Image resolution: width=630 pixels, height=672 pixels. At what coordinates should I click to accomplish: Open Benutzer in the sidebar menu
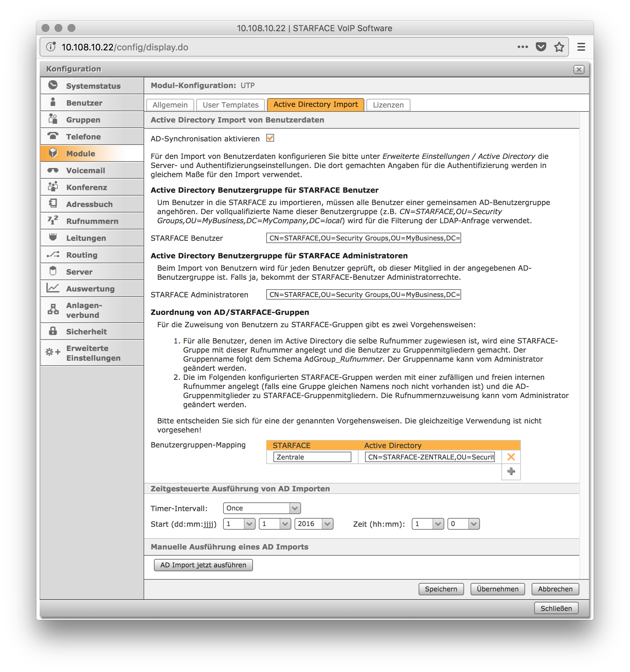pos(92,102)
